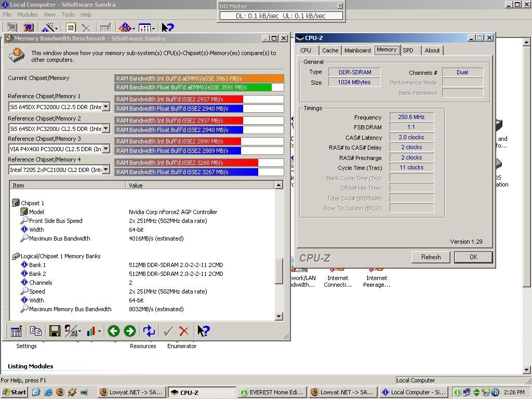The width and height of the screenshot is (532, 399).
Task: Open EVEREST Home Edition from the taskbar
Action: click(x=272, y=392)
